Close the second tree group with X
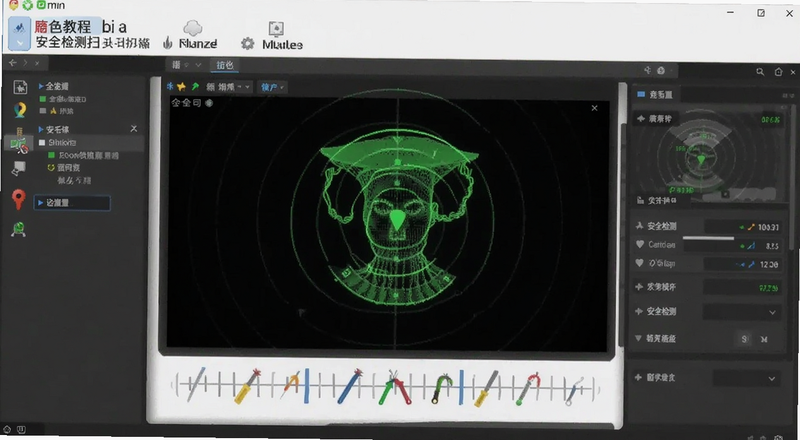Viewport: 800px width, 440px height. pyautogui.click(x=134, y=129)
